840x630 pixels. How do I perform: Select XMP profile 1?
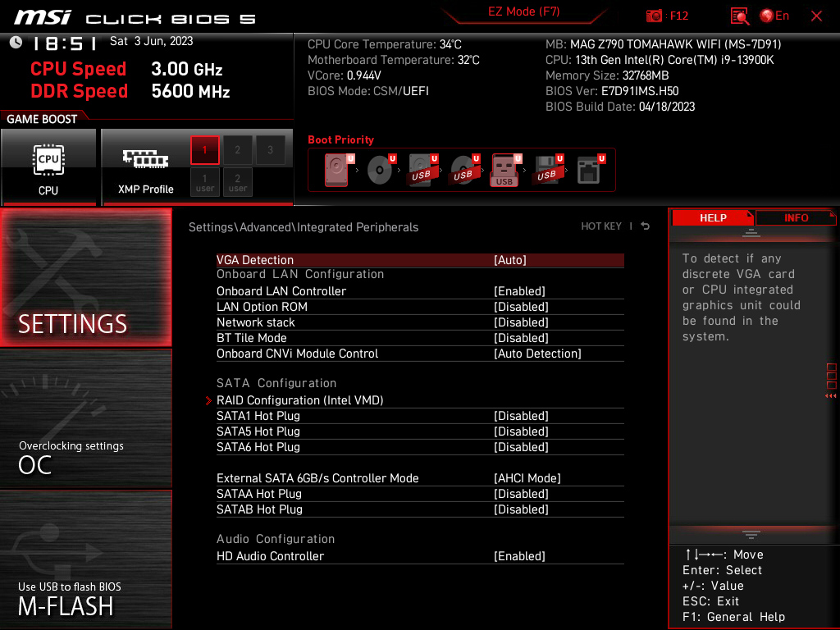point(204,150)
